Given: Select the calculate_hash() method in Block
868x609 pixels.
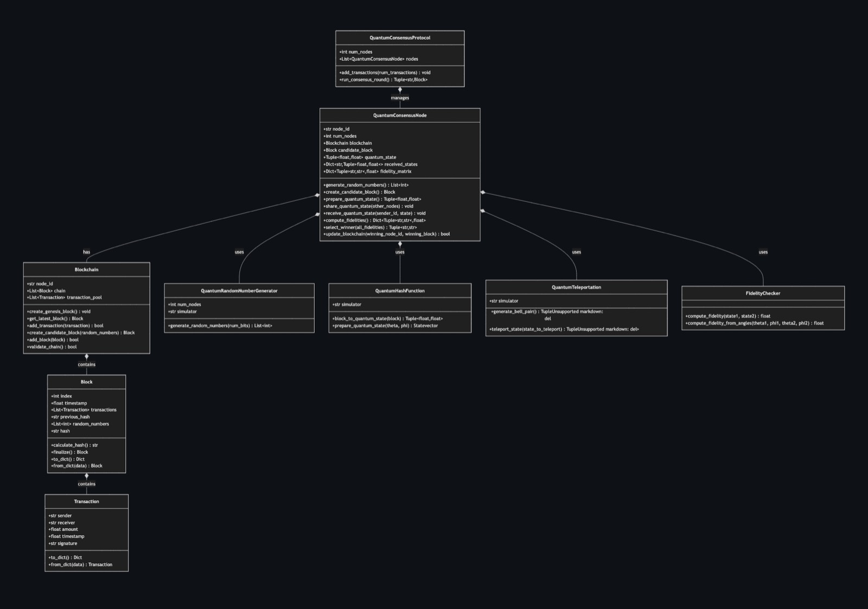Looking at the screenshot, I should [x=74, y=445].
